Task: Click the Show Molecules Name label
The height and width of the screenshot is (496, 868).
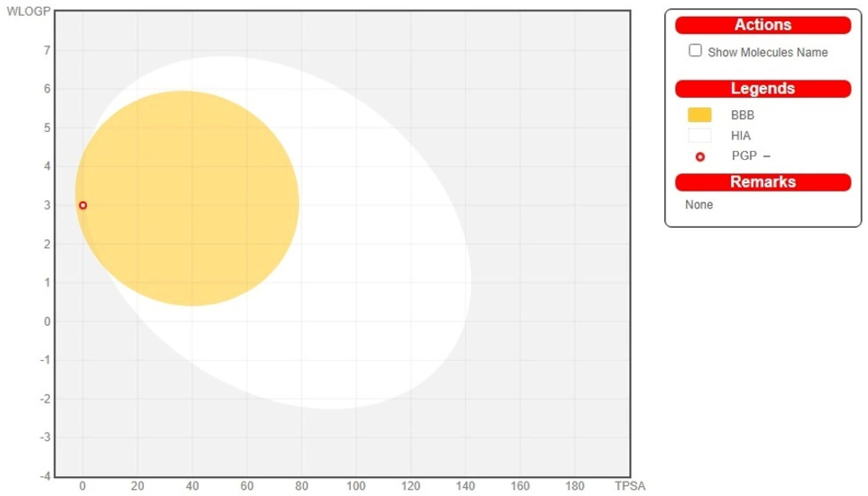Action: click(x=767, y=52)
